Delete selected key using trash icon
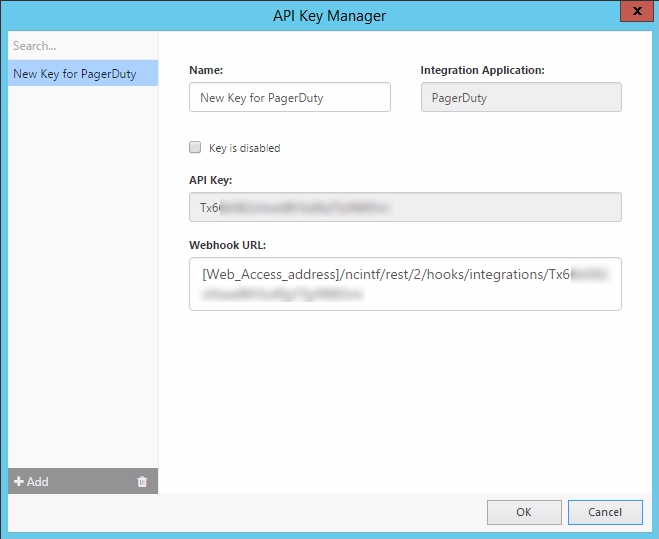The width and height of the screenshot is (659, 539). point(142,481)
